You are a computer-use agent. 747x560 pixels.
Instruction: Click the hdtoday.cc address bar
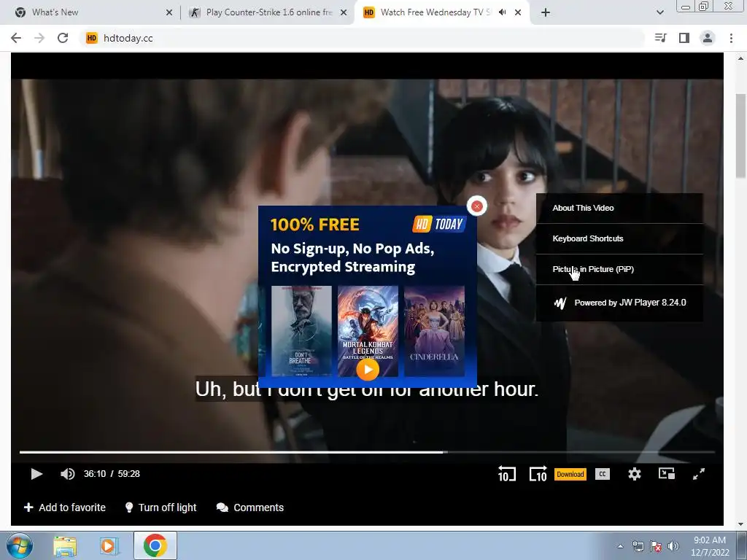pyautogui.click(x=362, y=38)
